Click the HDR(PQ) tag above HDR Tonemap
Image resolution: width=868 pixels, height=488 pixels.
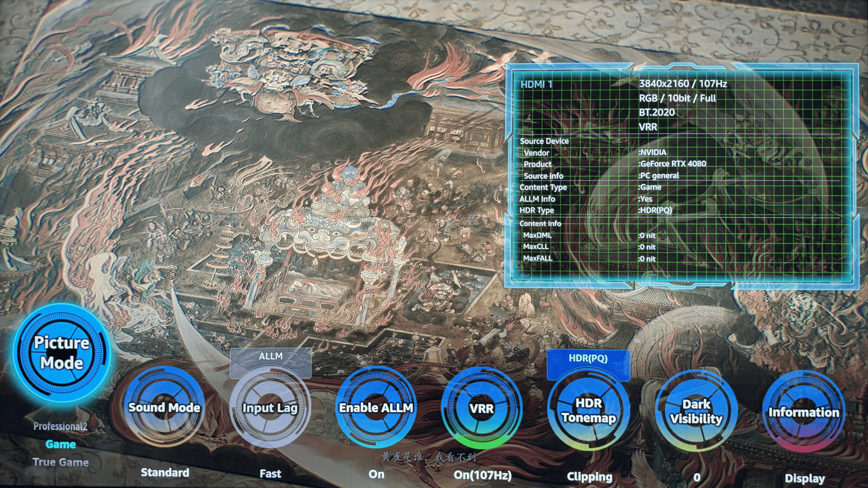(x=588, y=358)
